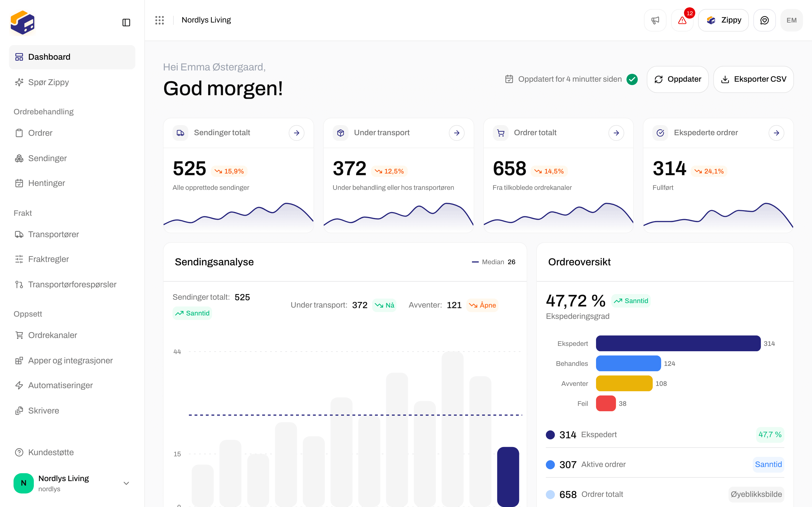Click the Eksporter CSV button
Viewport: 812px width, 507px height.
click(x=753, y=79)
